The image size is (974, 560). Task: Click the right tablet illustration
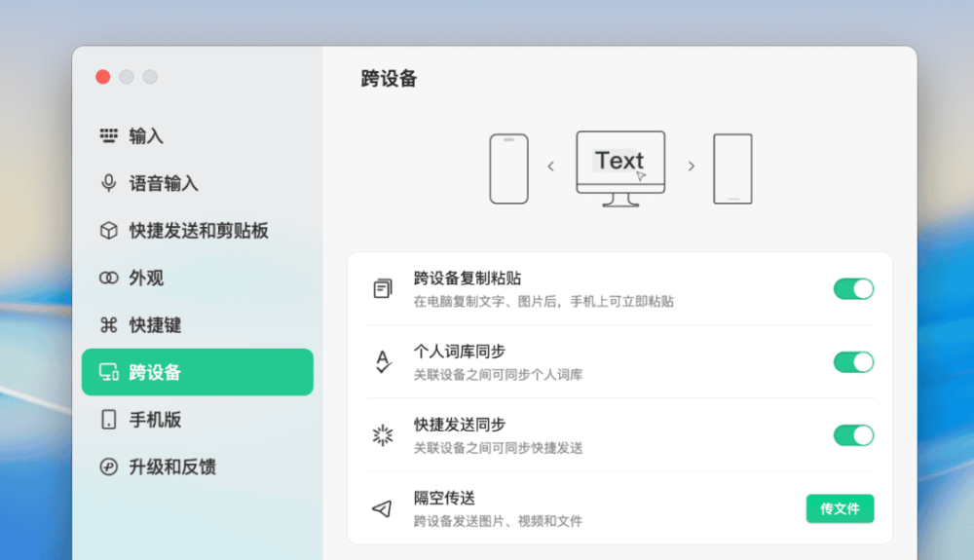[733, 168]
